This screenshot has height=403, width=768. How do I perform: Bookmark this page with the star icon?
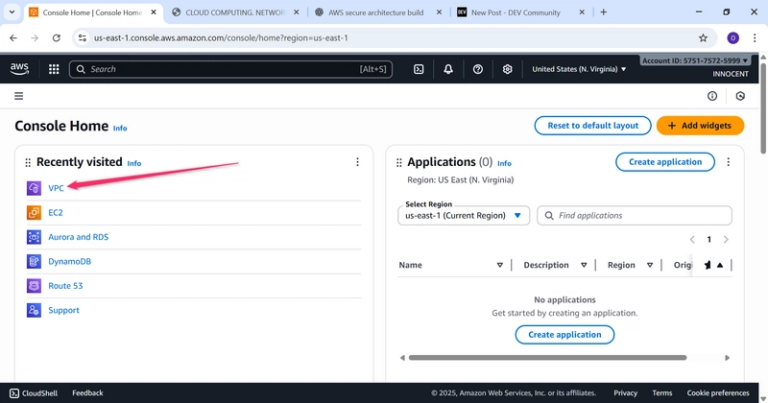(x=703, y=38)
